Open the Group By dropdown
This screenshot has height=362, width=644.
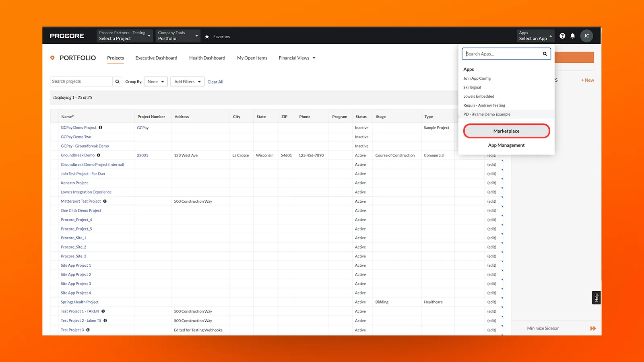click(x=155, y=81)
